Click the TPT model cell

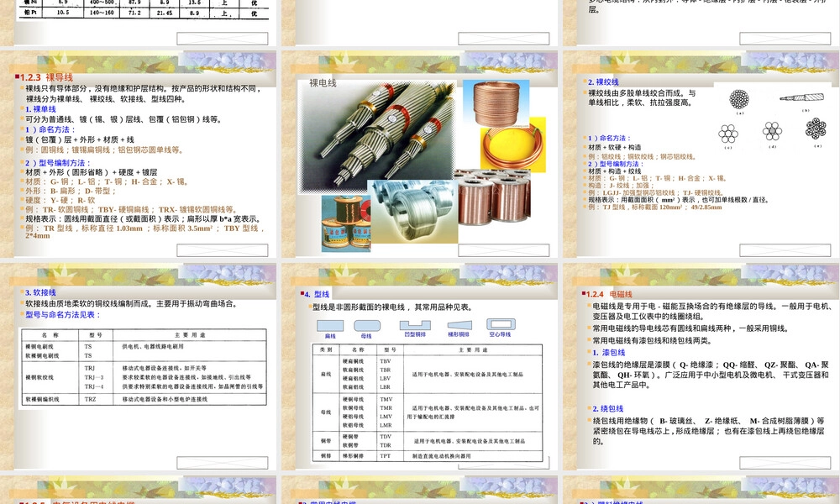tap(386, 456)
